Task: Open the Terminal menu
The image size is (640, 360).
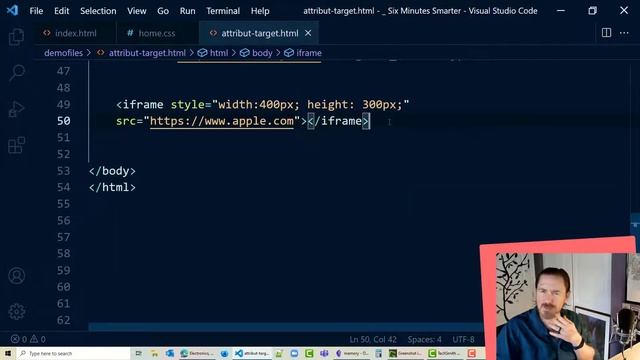Action: click(x=223, y=11)
